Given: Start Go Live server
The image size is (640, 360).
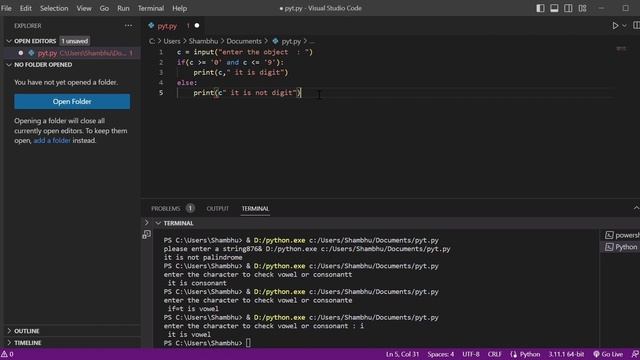Looking at the screenshot, I should pos(608,354).
